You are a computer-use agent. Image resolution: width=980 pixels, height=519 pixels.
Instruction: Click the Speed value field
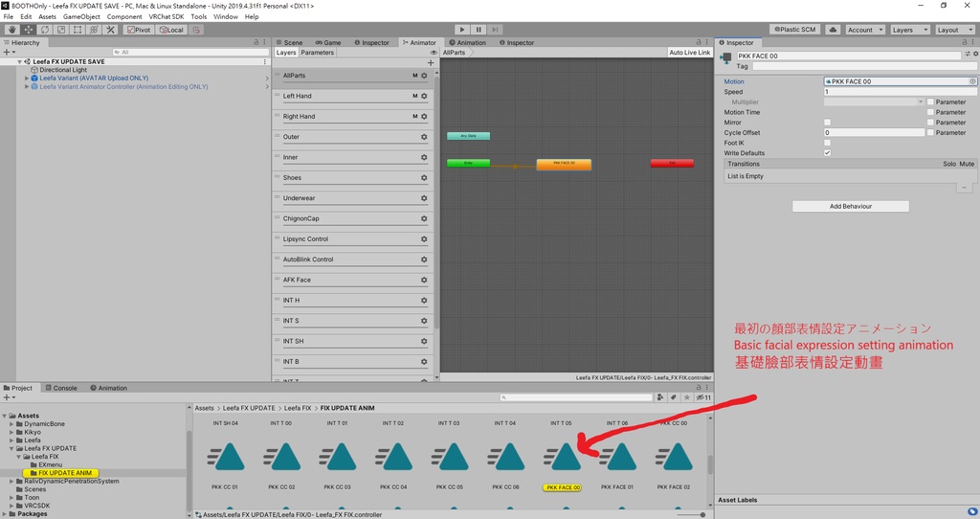[x=900, y=92]
